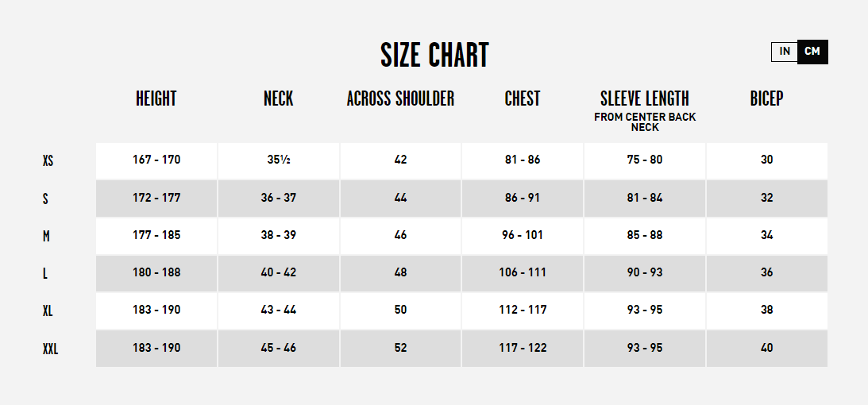This screenshot has width=868, height=405.
Task: Click the XXL bicep value 40
Action: coord(766,348)
